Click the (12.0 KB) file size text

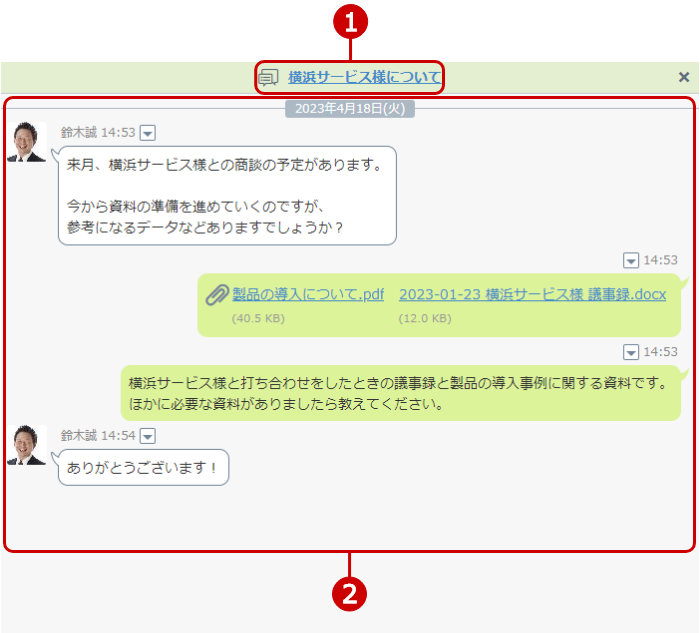pos(425,318)
